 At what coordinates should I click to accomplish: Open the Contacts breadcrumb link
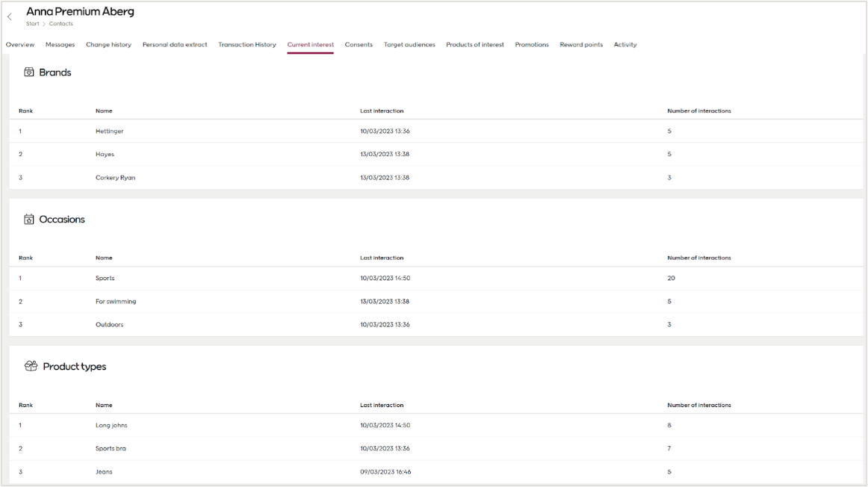click(x=61, y=23)
